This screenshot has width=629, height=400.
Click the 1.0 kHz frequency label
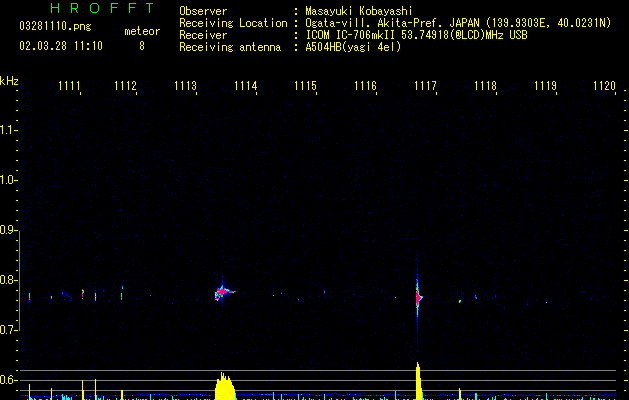click(7, 180)
